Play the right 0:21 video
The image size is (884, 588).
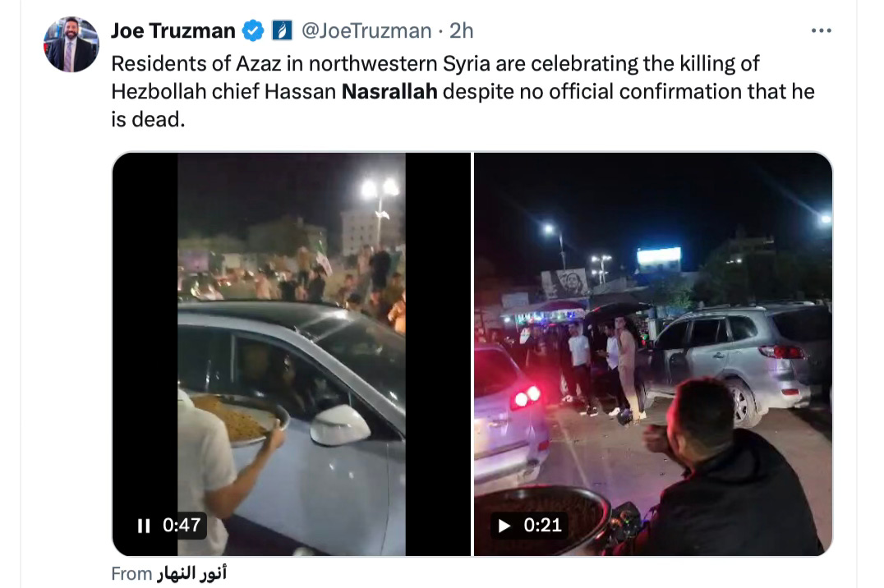tap(504, 526)
